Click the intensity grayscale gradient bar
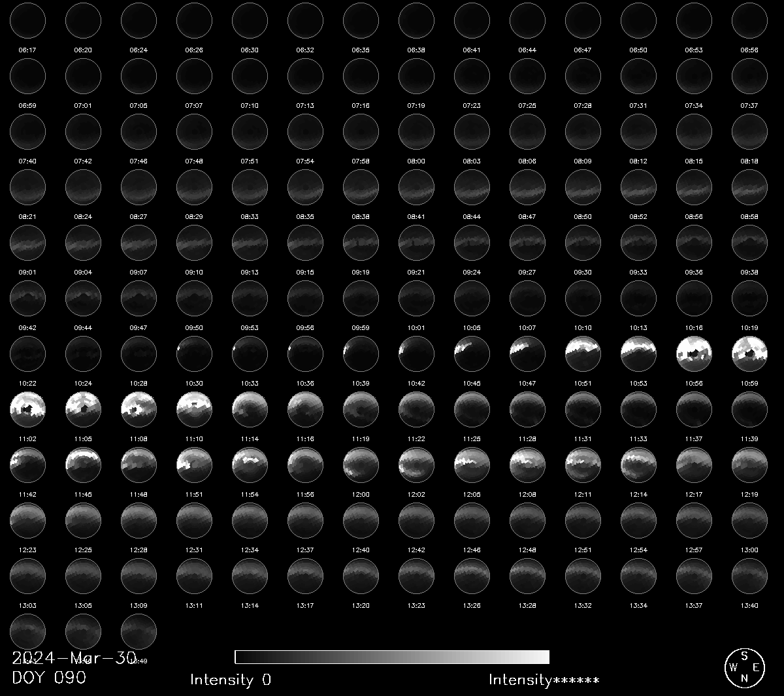Image resolution: width=784 pixels, height=696 pixels. [x=391, y=657]
